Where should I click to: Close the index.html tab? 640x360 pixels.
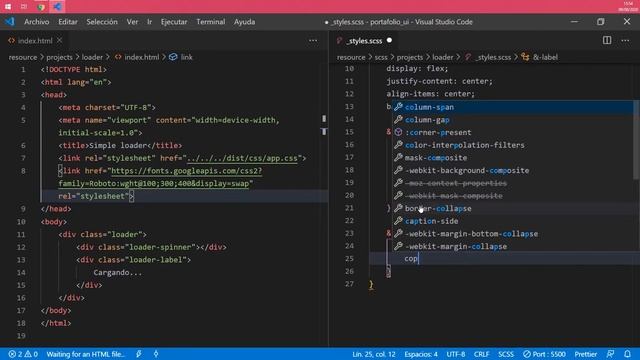pyautogui.click(x=60, y=40)
